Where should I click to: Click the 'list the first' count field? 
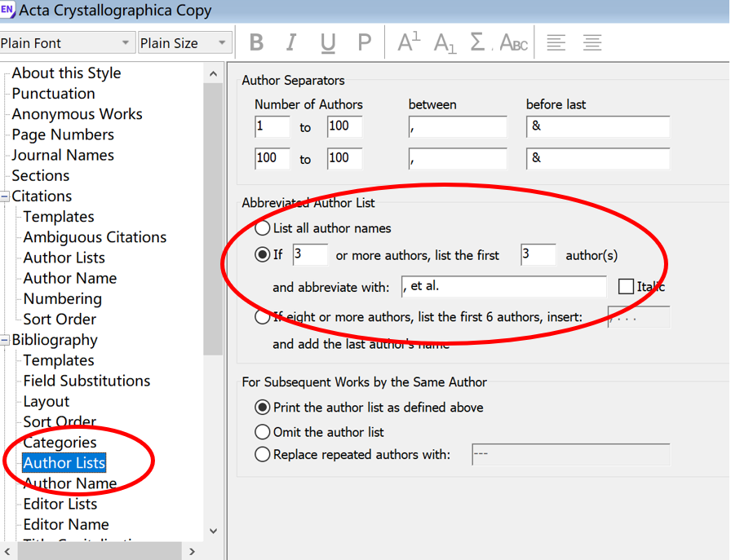point(538,254)
